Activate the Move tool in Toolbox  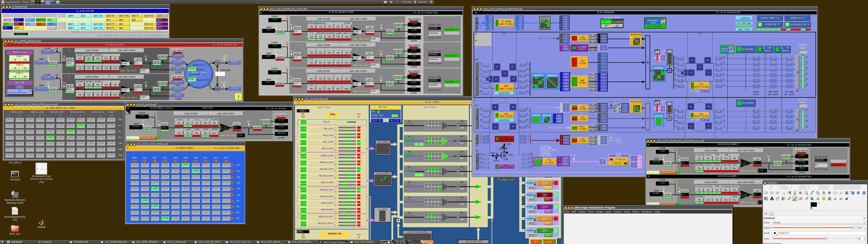[829, 193]
